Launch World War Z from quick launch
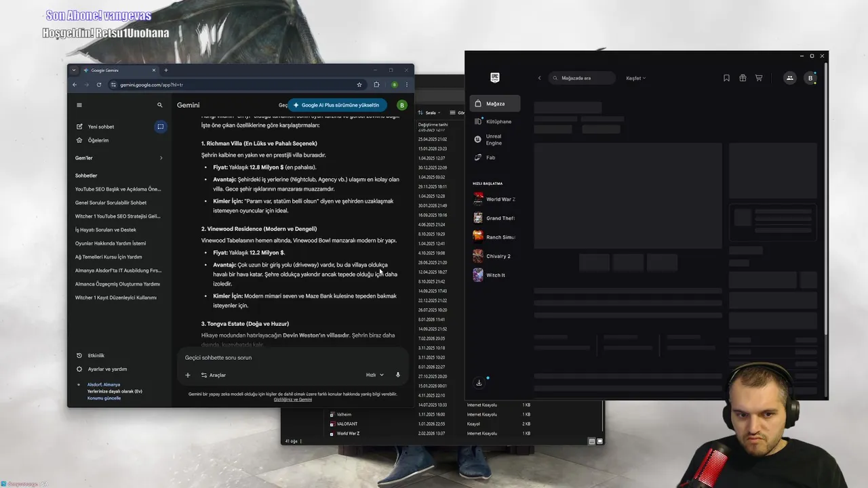The image size is (868, 488). pos(494,199)
